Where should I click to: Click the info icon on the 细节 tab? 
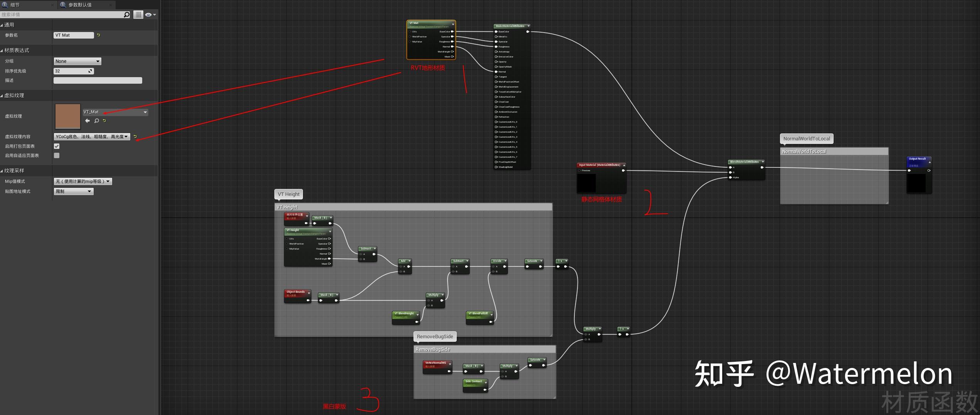click(x=5, y=5)
